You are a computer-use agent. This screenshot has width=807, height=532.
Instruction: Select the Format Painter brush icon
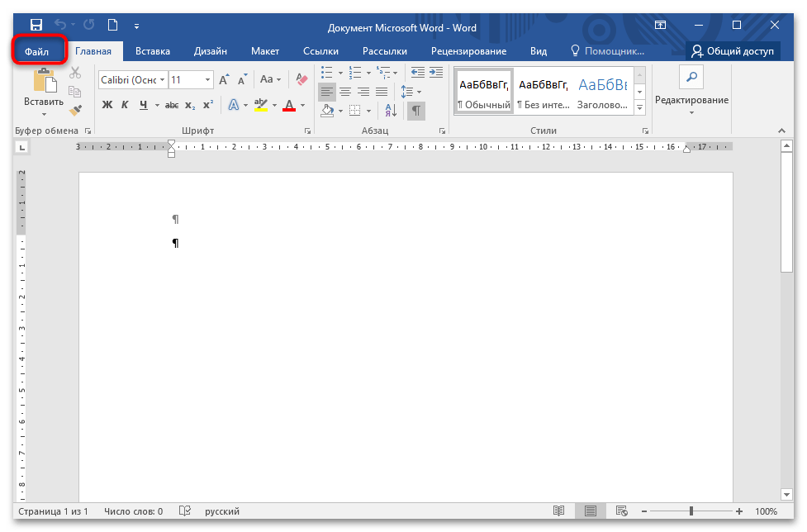point(75,110)
